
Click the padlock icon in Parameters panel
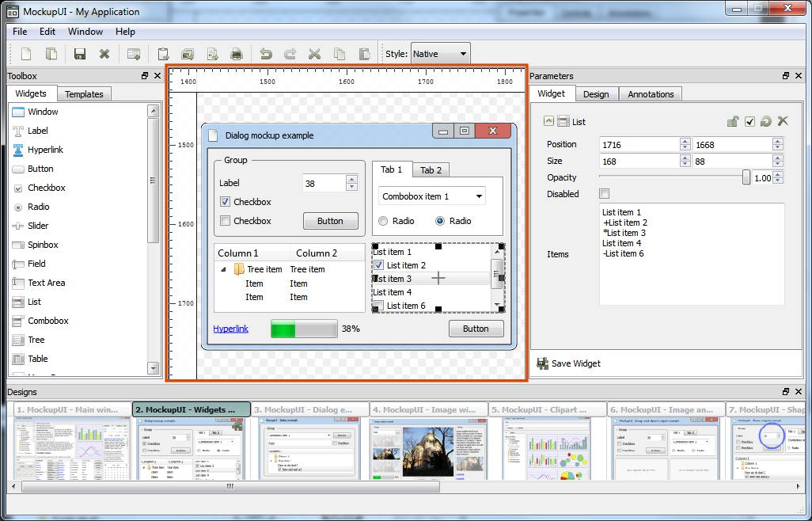point(733,122)
